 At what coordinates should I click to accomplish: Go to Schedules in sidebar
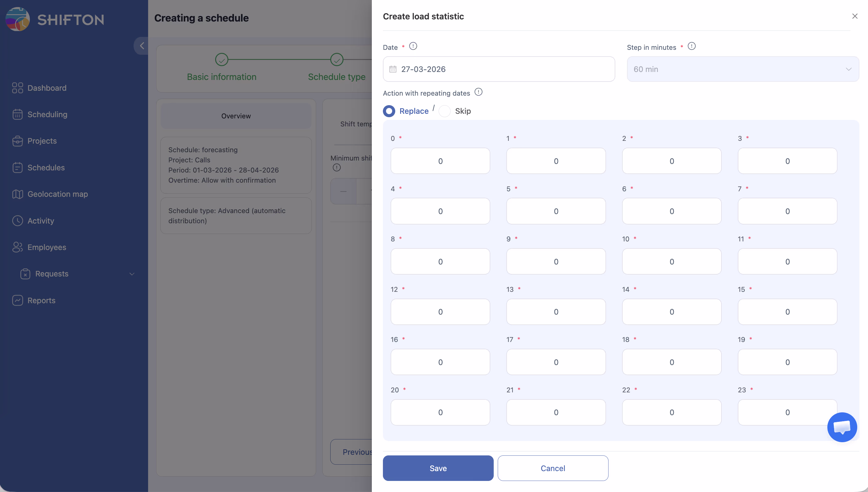coord(46,168)
